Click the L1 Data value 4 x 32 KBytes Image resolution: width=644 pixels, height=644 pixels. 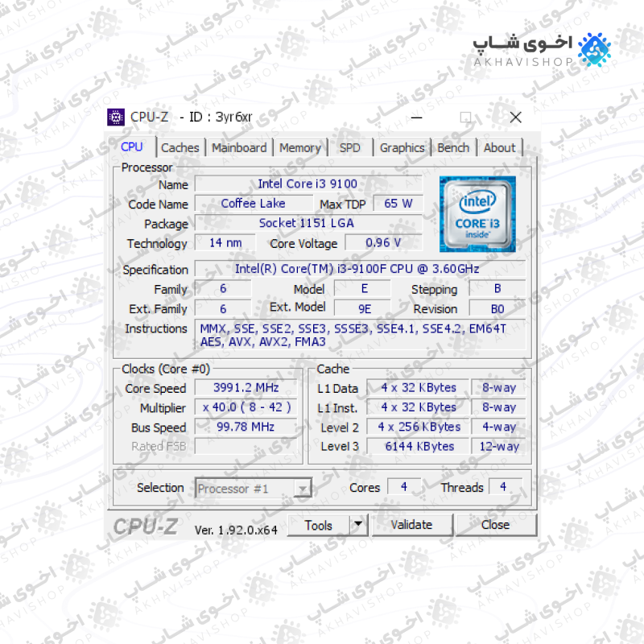[418, 388]
